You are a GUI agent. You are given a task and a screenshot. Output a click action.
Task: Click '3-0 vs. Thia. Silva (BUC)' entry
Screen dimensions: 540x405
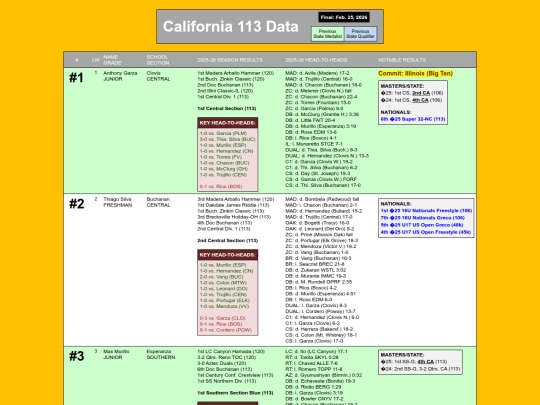tap(228, 139)
